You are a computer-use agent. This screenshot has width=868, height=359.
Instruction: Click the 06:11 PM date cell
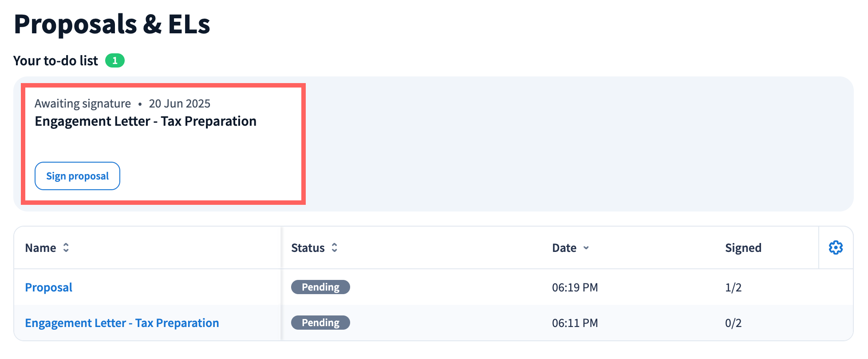[x=575, y=323]
